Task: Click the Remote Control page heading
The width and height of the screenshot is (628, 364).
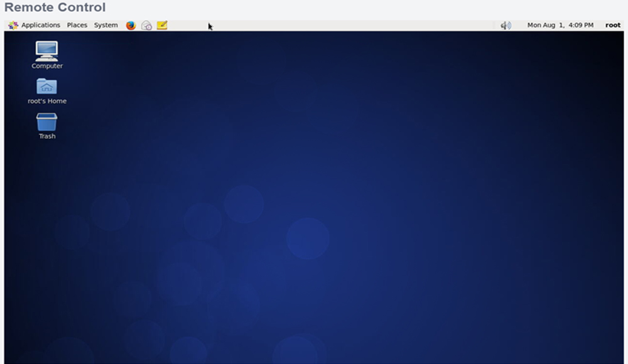Action: coord(55,8)
